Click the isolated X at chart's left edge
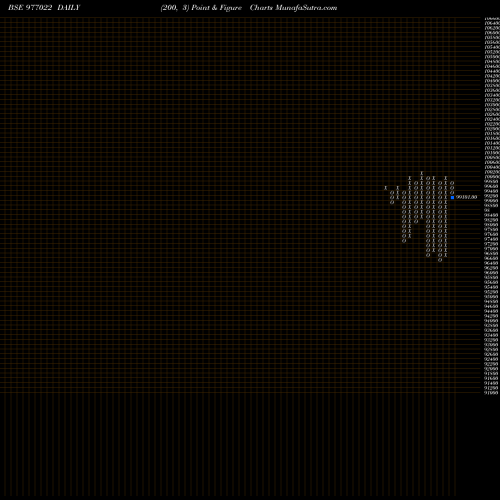 [x=386, y=188]
